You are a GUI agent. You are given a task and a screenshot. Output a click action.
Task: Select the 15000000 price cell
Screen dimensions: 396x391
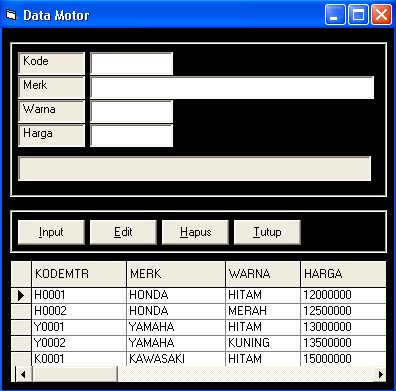click(x=343, y=359)
